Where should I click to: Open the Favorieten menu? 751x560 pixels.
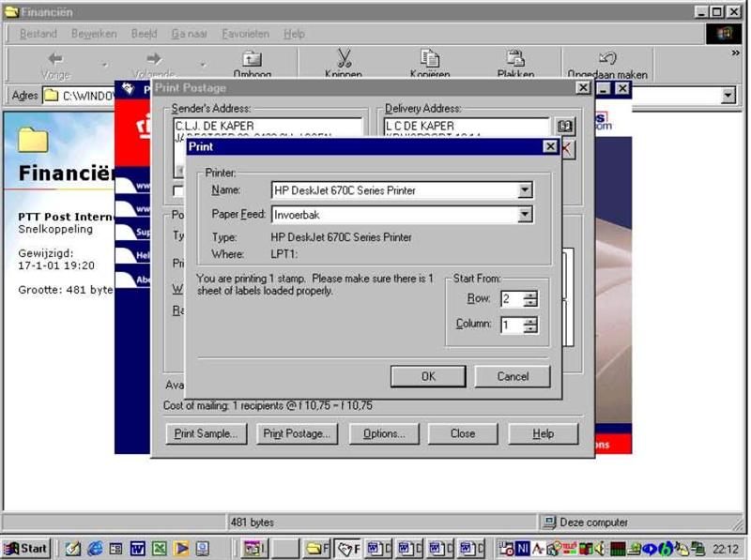(x=245, y=34)
